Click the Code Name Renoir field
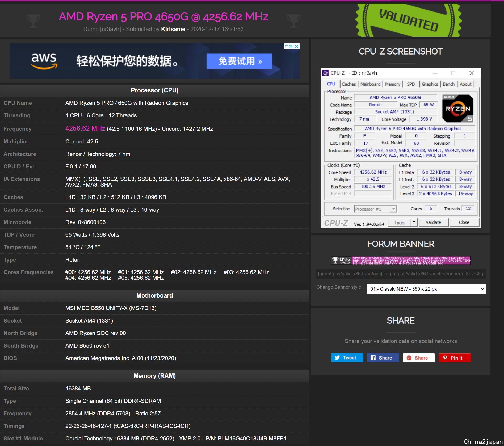This screenshot has height=446, width=504. click(375, 105)
